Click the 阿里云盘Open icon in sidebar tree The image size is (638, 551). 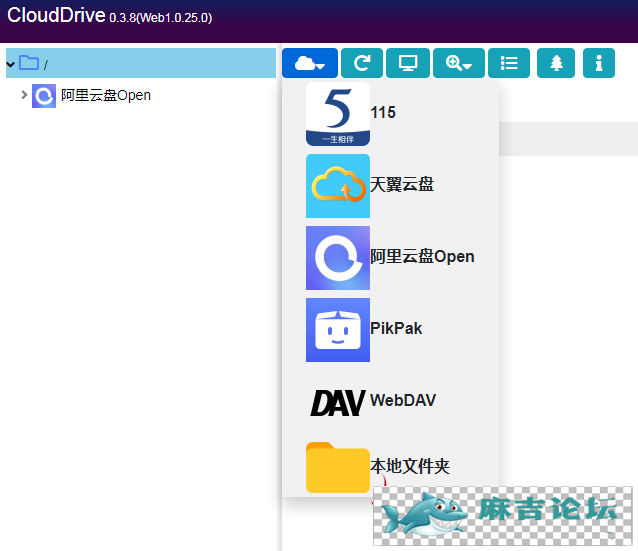[x=44, y=96]
